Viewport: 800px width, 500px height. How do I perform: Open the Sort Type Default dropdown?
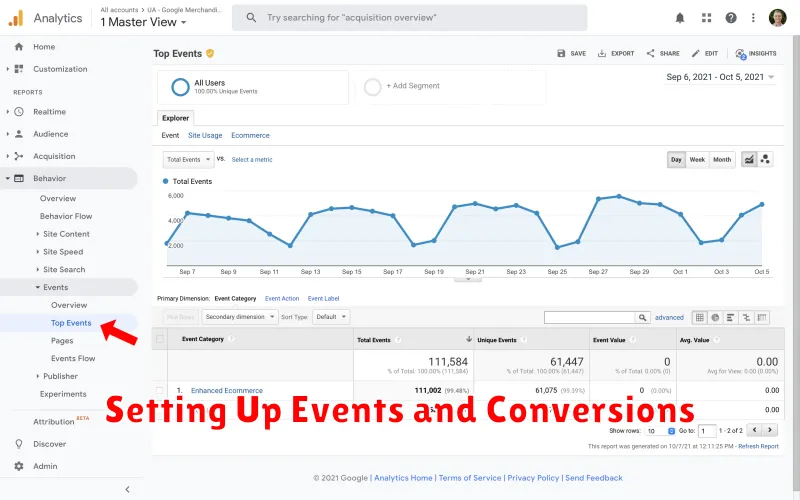click(331, 317)
